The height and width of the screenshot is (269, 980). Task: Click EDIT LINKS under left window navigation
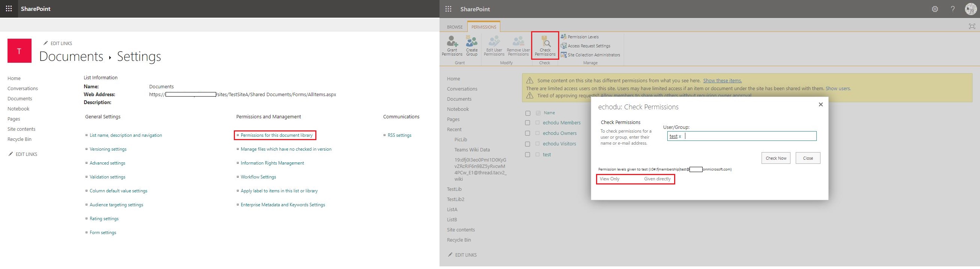pos(23,154)
